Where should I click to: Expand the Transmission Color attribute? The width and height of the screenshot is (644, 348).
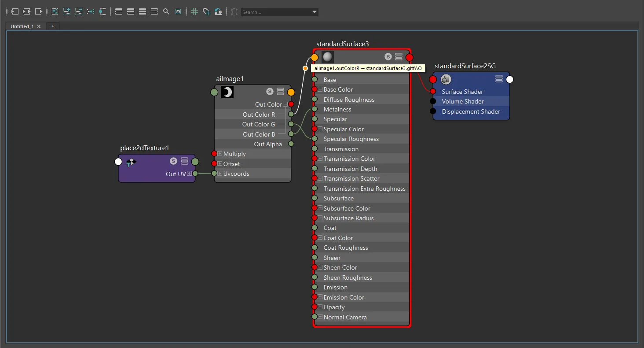click(x=320, y=159)
